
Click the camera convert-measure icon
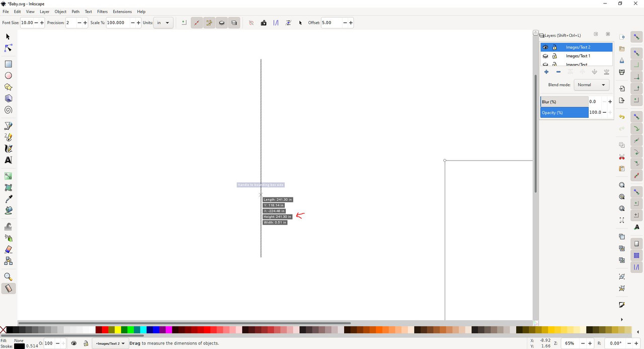click(264, 23)
